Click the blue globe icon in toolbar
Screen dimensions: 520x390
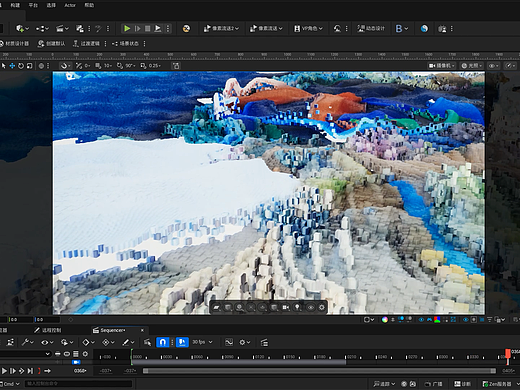point(424,29)
